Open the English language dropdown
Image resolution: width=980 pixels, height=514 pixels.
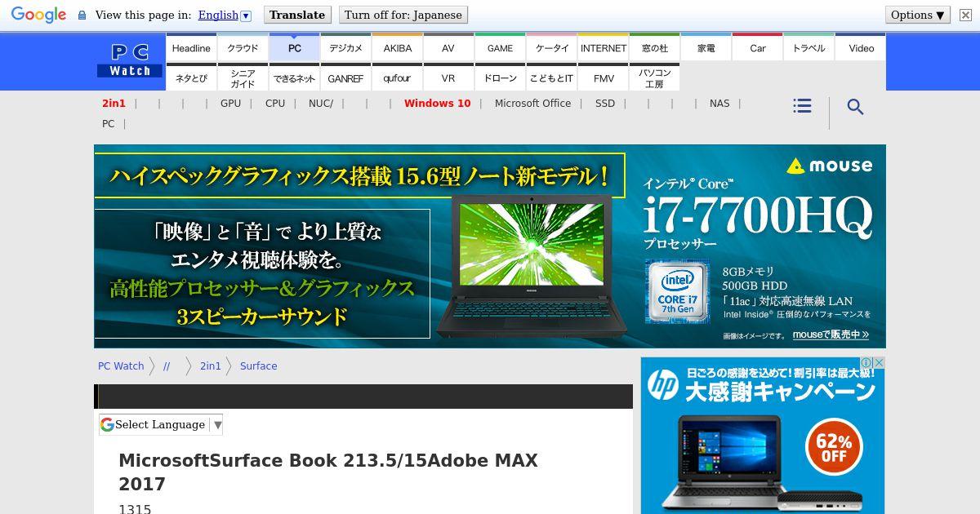click(x=225, y=15)
